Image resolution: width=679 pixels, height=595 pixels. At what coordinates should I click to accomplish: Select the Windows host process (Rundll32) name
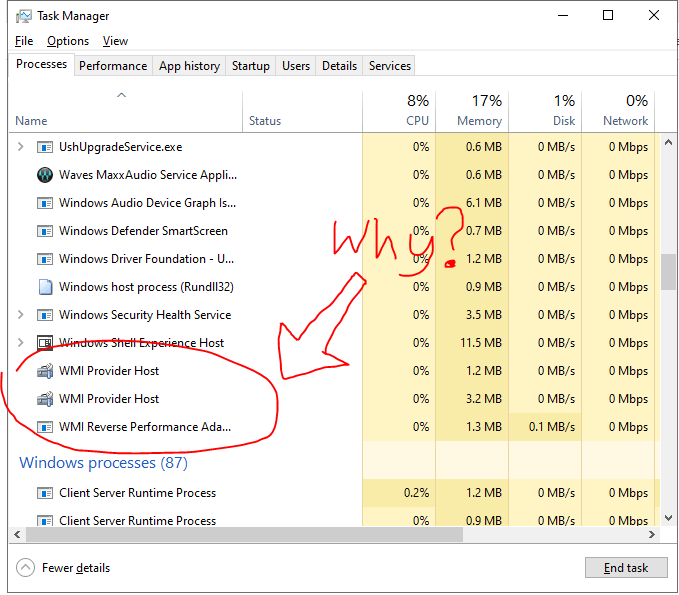point(146,287)
